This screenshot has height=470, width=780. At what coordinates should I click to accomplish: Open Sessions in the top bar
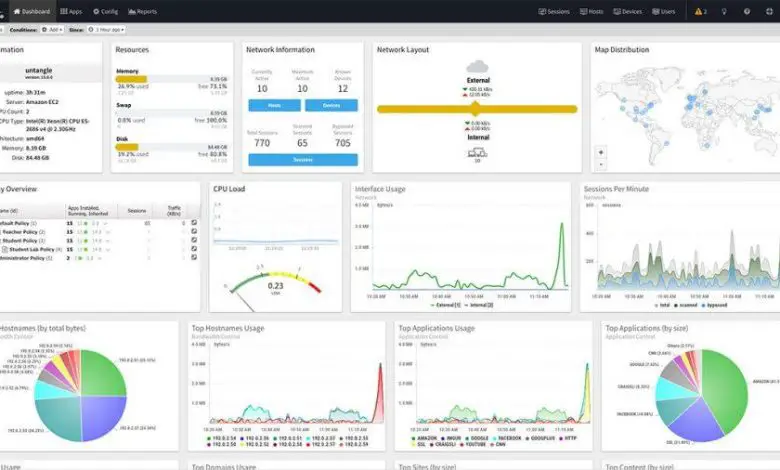click(554, 11)
